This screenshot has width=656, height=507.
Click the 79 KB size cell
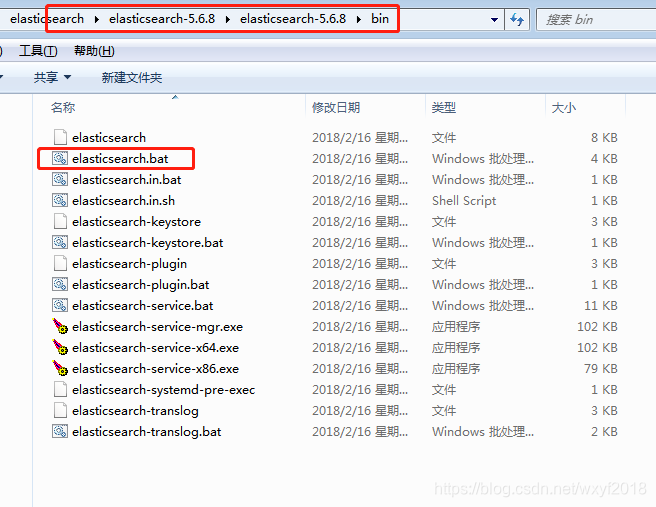[601, 368]
